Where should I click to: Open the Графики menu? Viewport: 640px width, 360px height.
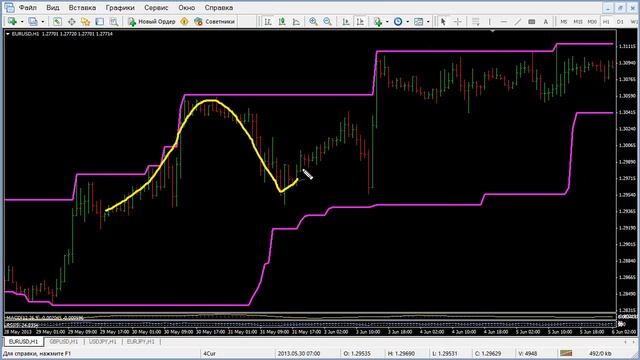pos(120,8)
